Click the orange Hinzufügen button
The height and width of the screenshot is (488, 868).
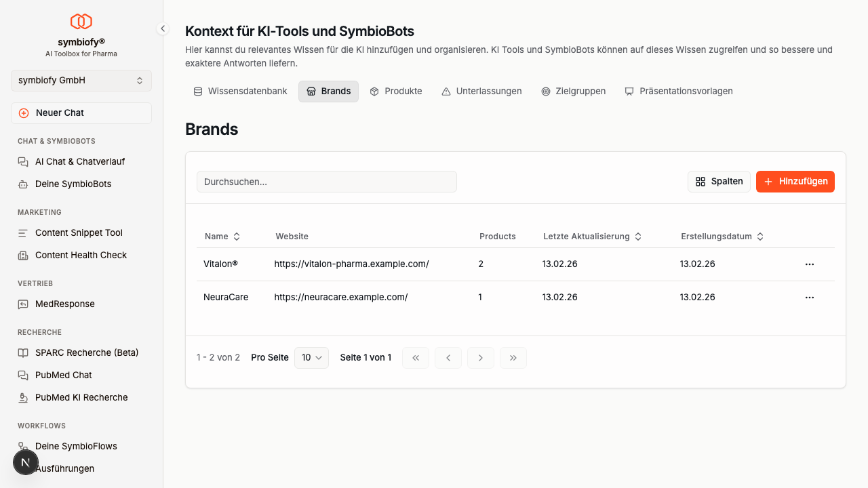click(x=795, y=182)
